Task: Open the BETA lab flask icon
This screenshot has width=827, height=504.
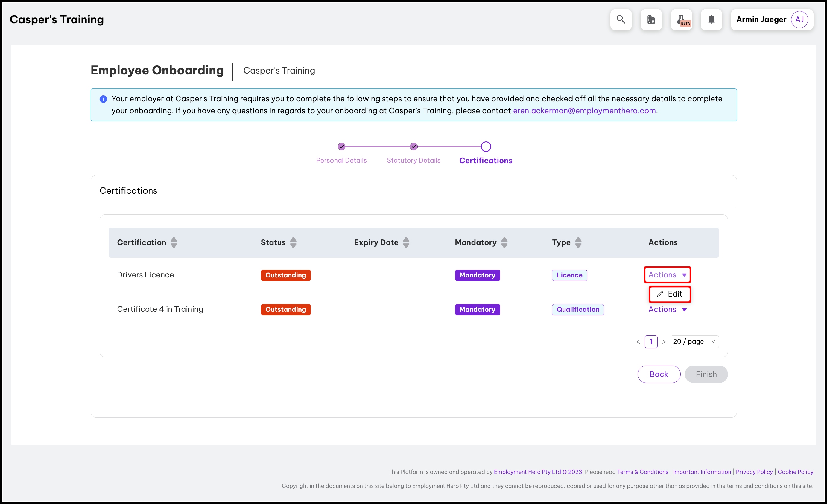Action: 681,19
